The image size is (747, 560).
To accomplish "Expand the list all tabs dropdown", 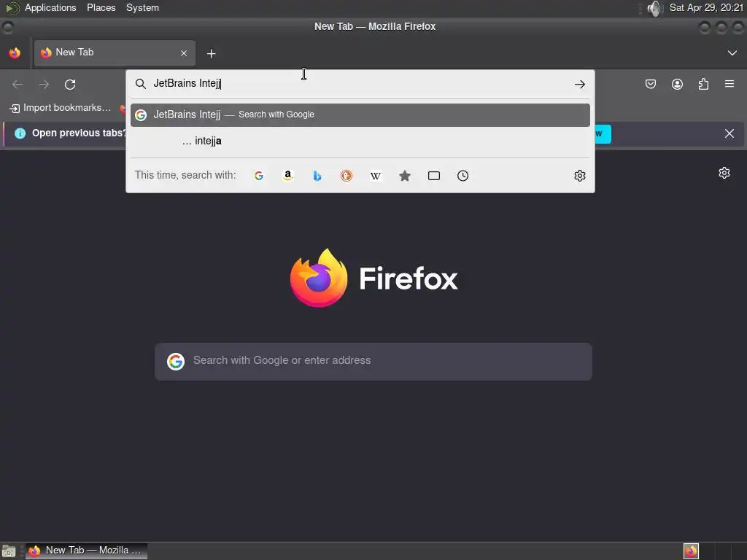I will click(732, 52).
